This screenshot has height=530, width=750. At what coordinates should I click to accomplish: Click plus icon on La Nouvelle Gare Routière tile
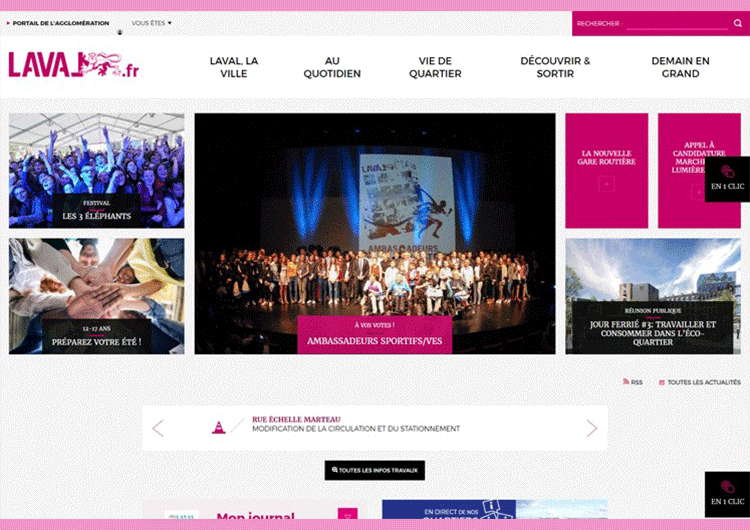pyautogui.click(x=606, y=184)
